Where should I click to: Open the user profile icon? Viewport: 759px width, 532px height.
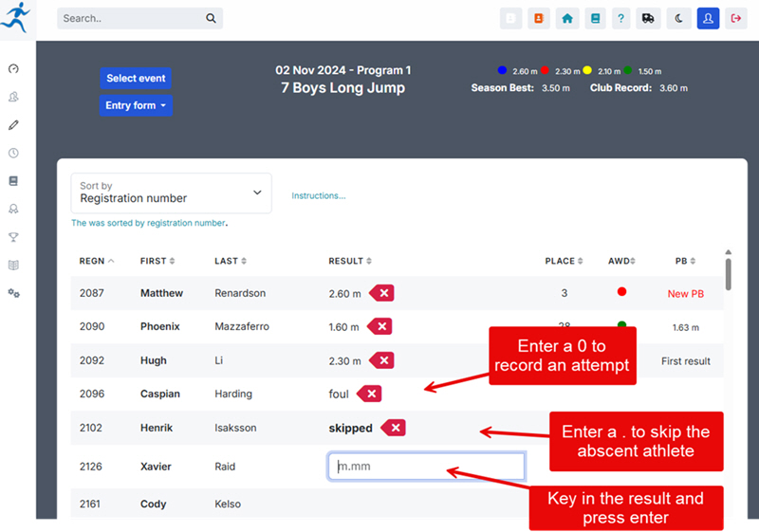708,18
